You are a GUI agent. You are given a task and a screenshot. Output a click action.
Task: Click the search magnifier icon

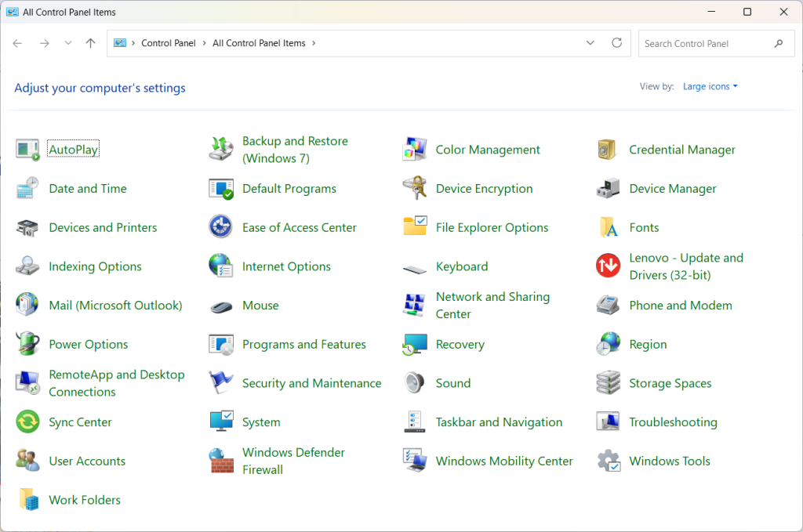click(x=779, y=43)
